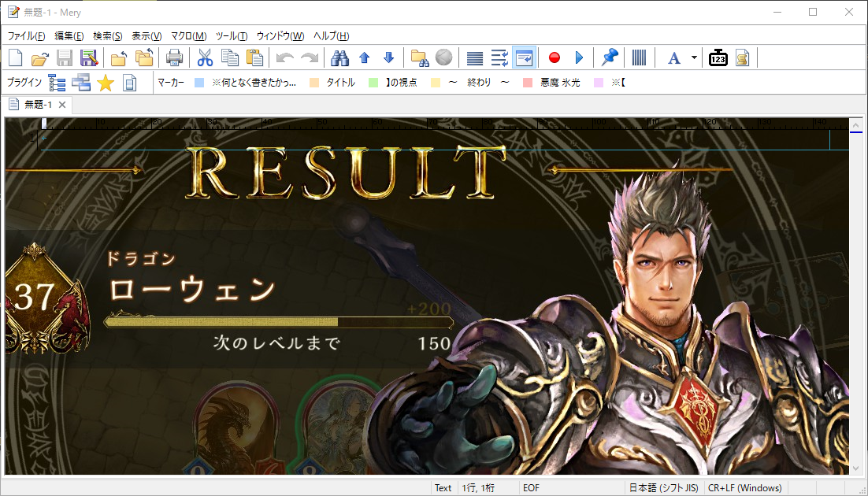868x496 pixels.
Task: Paste from clipboard icon
Action: 254,57
